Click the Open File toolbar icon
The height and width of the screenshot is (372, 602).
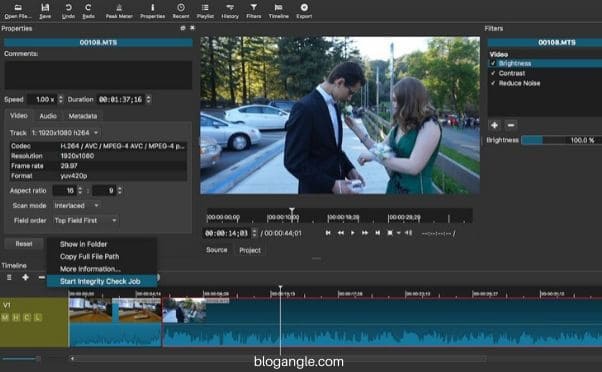point(18,11)
